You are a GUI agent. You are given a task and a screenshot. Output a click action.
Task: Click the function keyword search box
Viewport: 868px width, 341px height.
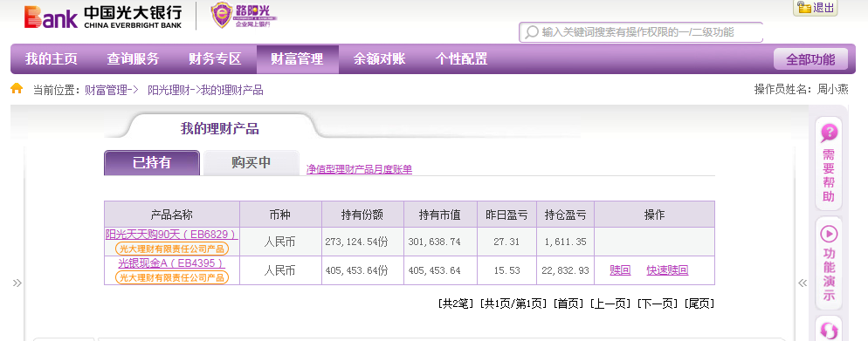coord(641,32)
